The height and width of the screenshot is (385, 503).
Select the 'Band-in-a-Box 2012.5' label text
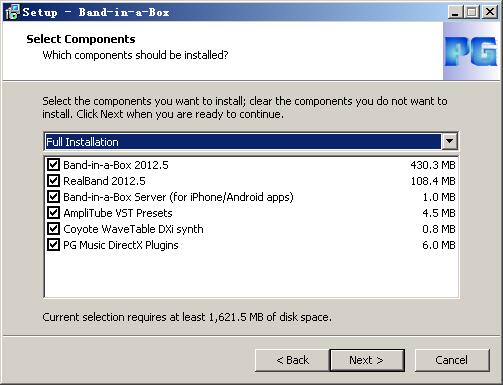tap(116, 165)
